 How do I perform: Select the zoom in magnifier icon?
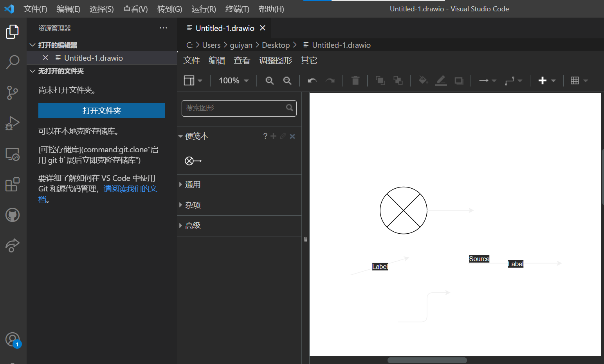tap(269, 80)
